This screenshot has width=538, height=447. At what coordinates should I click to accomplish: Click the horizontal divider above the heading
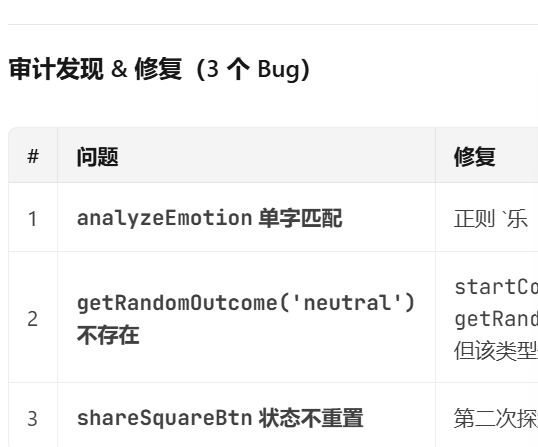pyautogui.click(x=273, y=24)
